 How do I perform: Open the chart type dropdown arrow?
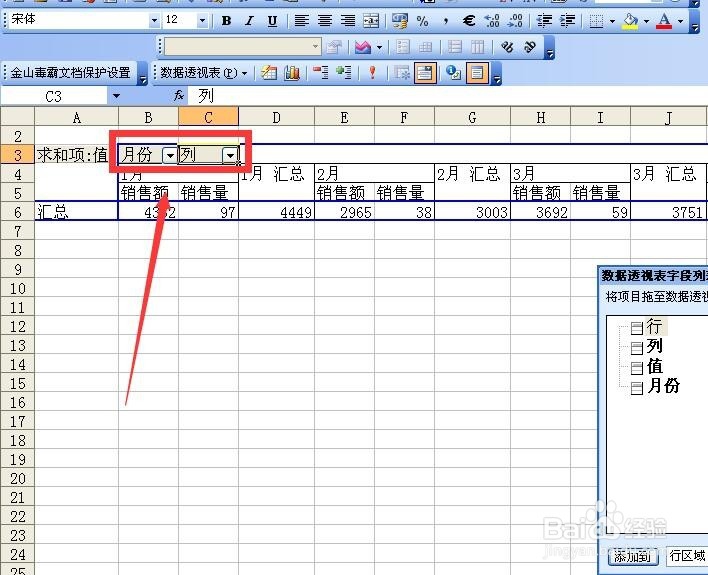click(379, 47)
